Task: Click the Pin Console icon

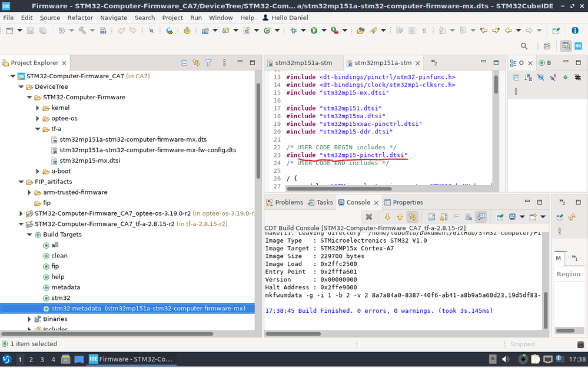Action: tap(500, 217)
